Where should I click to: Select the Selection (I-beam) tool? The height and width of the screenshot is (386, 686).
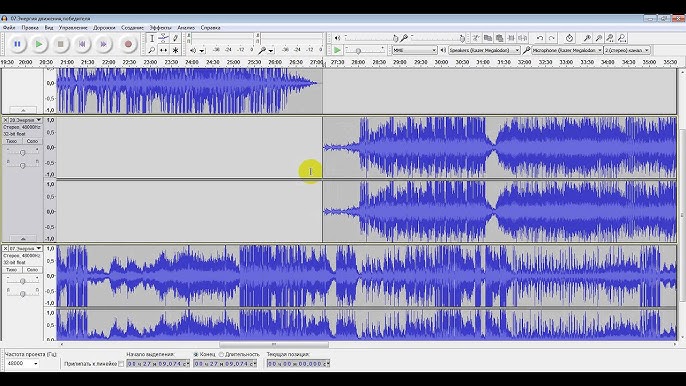point(152,39)
